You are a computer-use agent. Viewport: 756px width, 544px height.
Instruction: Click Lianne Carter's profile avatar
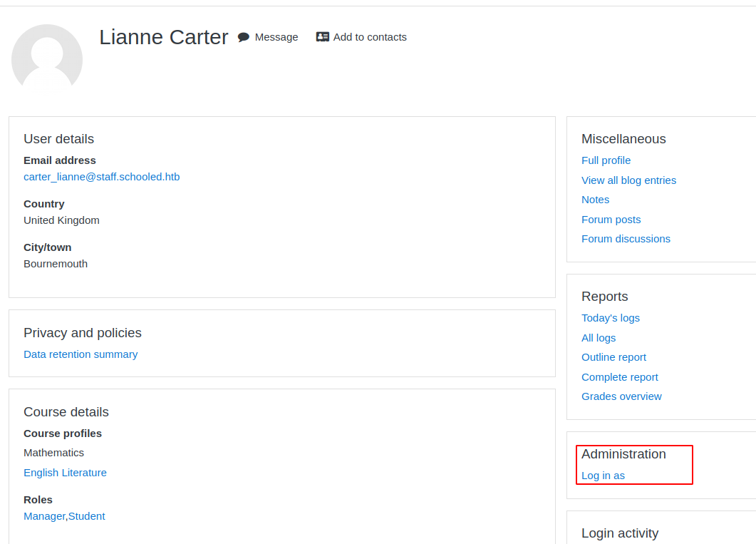pyautogui.click(x=47, y=59)
